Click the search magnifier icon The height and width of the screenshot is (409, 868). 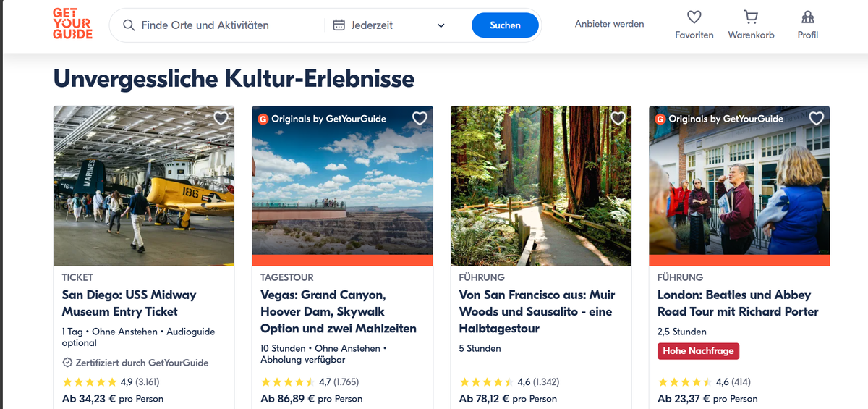[129, 25]
